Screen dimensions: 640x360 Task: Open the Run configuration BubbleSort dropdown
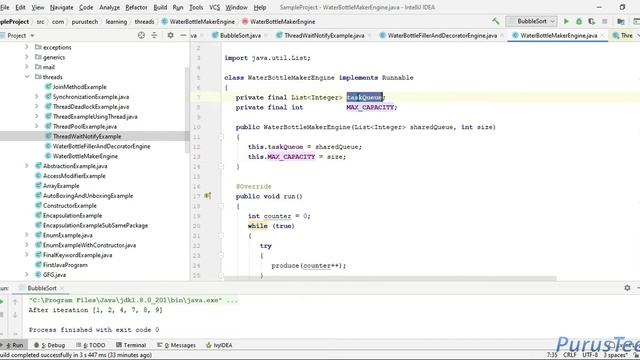[532, 21]
